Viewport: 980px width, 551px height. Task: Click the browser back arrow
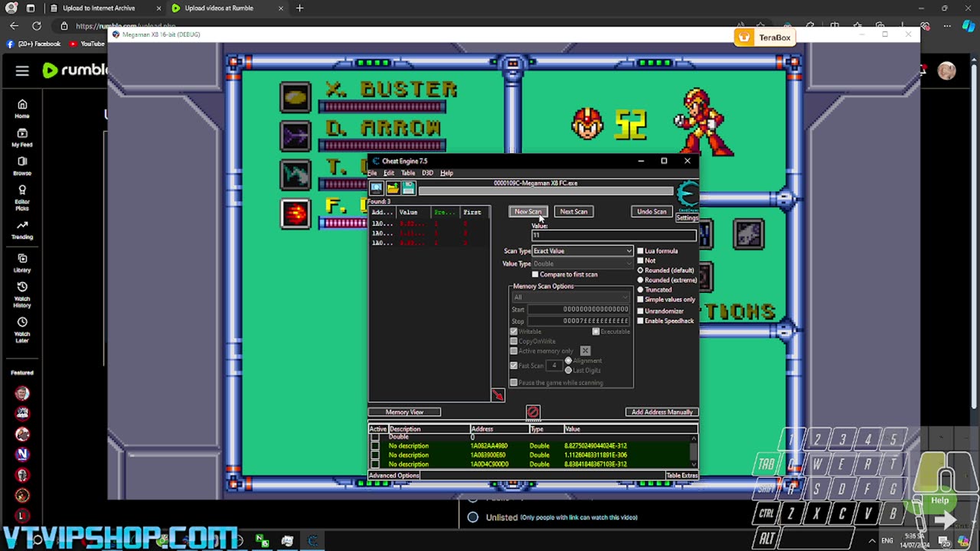(x=14, y=25)
